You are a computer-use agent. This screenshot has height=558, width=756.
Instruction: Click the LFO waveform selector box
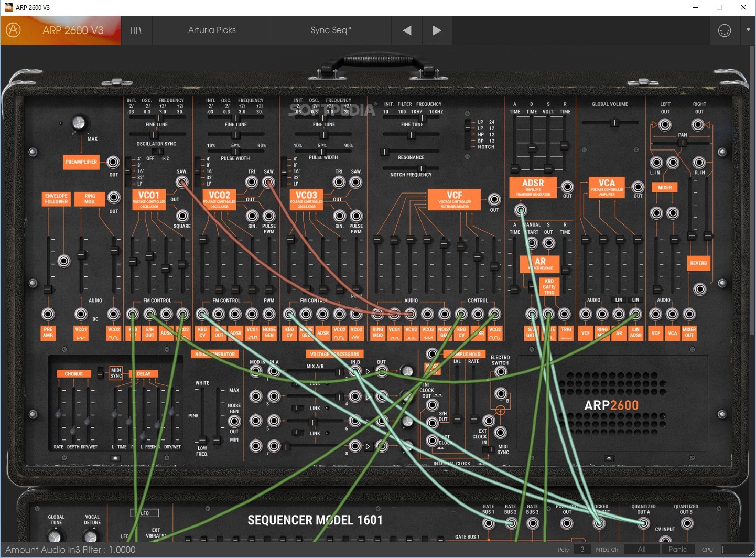(145, 513)
